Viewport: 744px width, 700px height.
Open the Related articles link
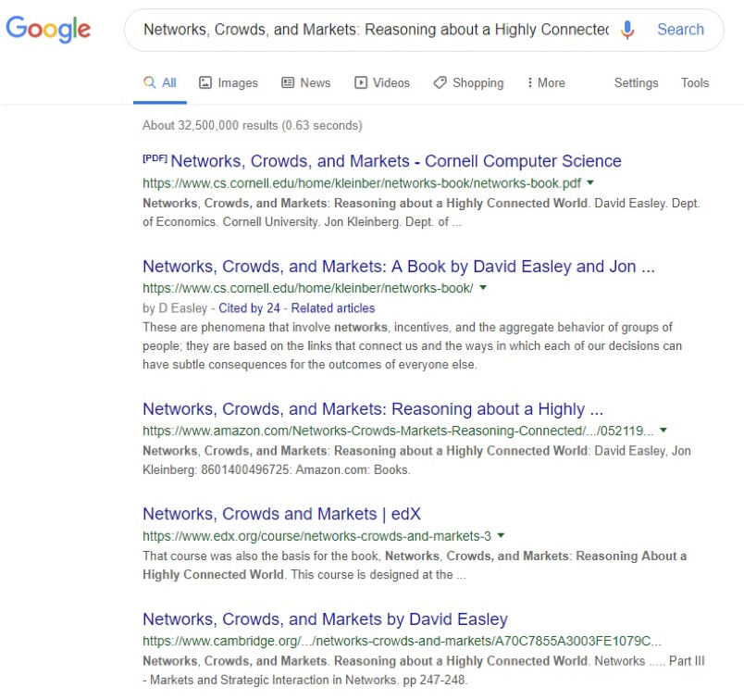[x=332, y=308]
